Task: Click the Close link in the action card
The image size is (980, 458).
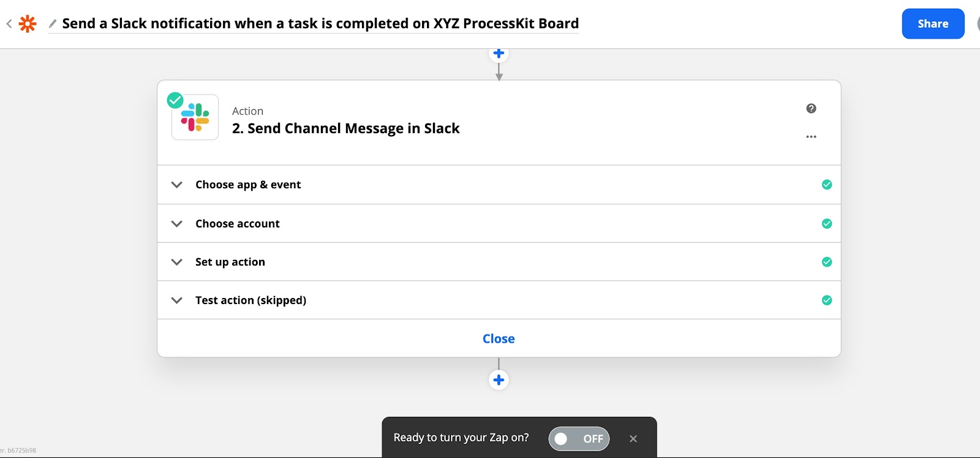Action: click(499, 338)
